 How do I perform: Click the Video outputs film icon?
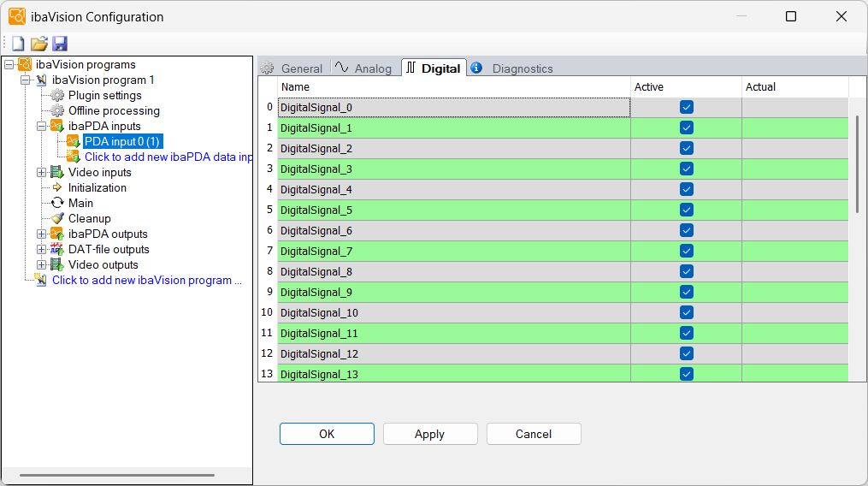[x=57, y=264]
